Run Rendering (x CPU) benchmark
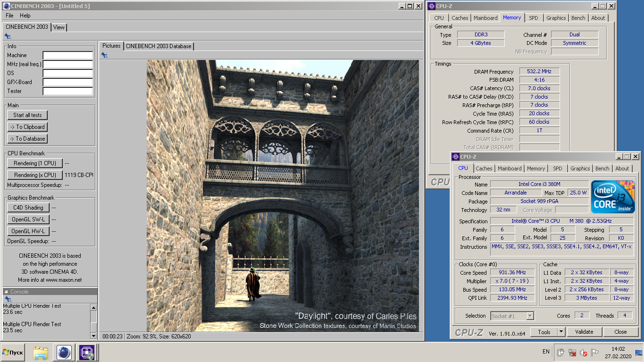 35,175
